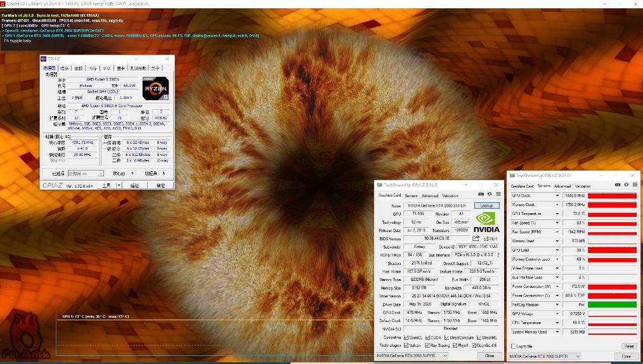The image size is (643, 364).
Task: Enable the Log to file checkbox
Action: [x=514, y=346]
